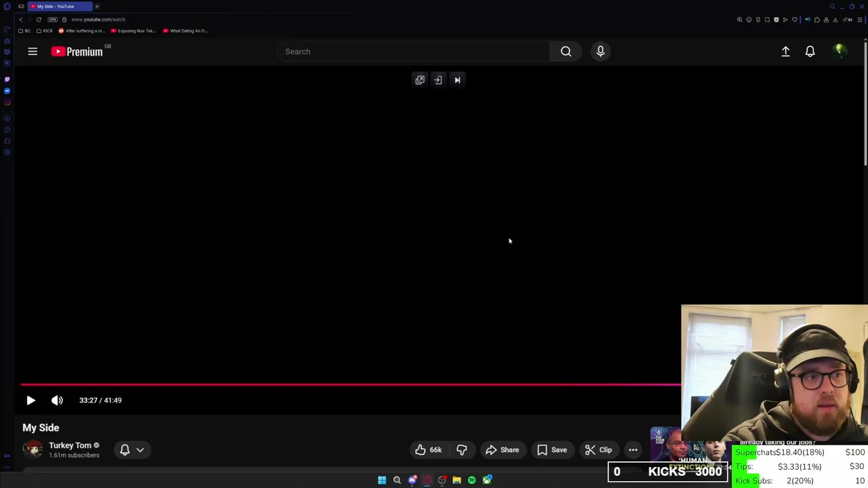
Task: Open File Explorer from the taskbar
Action: point(457,480)
